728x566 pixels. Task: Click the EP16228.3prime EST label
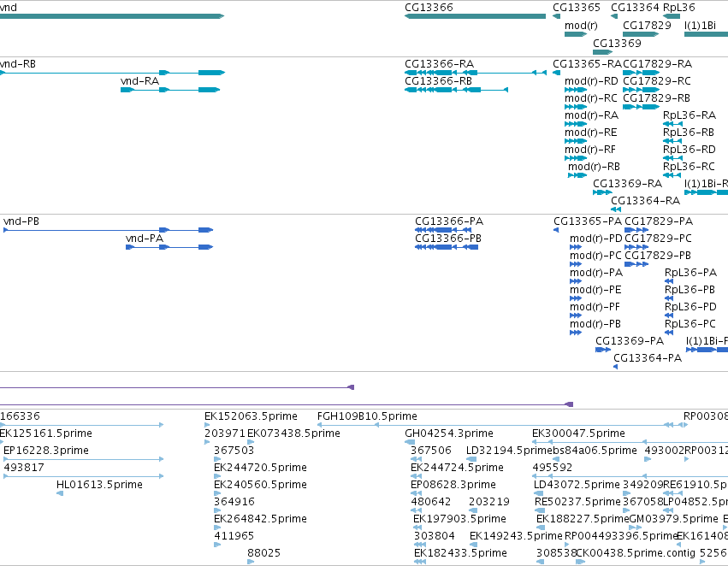click(45, 451)
